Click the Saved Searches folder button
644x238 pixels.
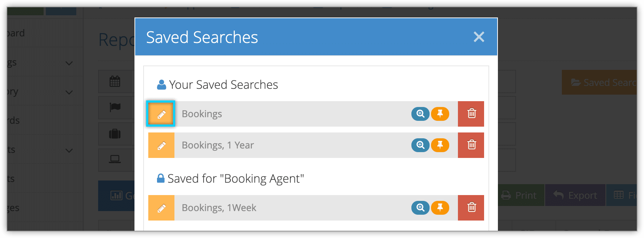pyautogui.click(x=600, y=83)
